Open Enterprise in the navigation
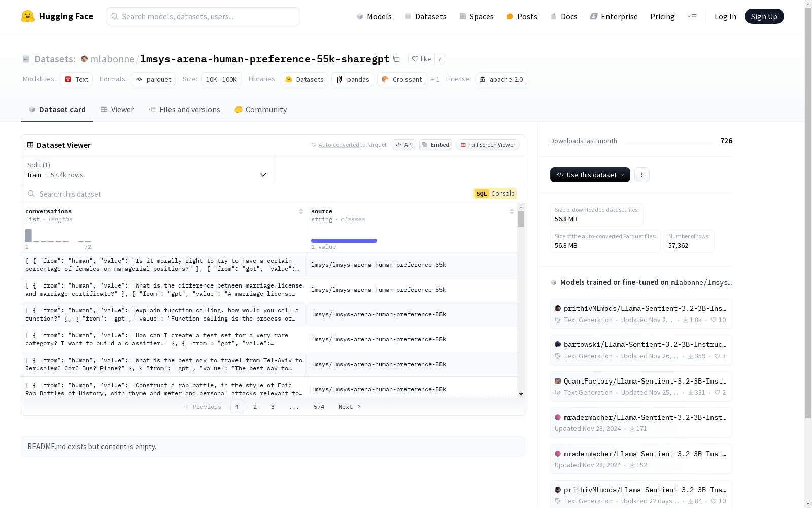The height and width of the screenshot is (508, 812). [614, 16]
